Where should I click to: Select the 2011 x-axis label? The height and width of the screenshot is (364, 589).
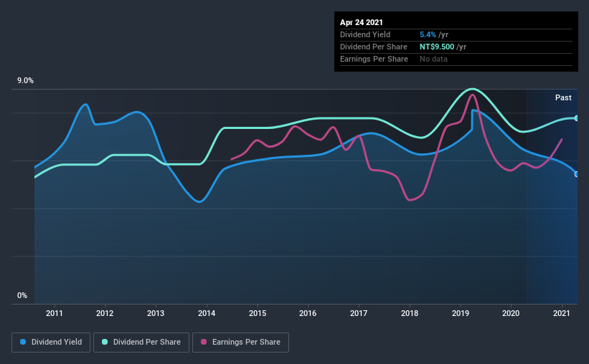click(55, 313)
